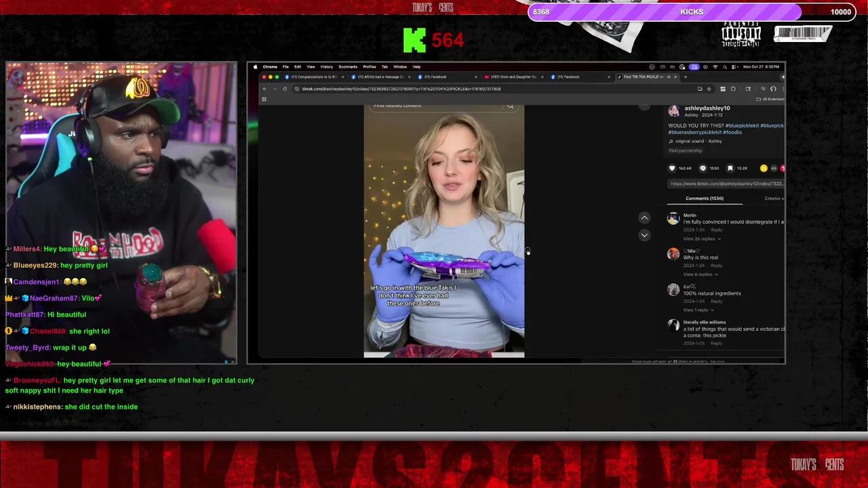Click the streamer webcam feed
The image size is (868, 488).
point(121,213)
